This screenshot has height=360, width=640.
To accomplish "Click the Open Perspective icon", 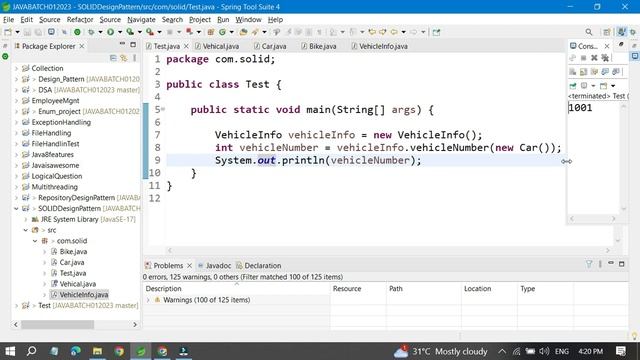I will tap(607, 32).
